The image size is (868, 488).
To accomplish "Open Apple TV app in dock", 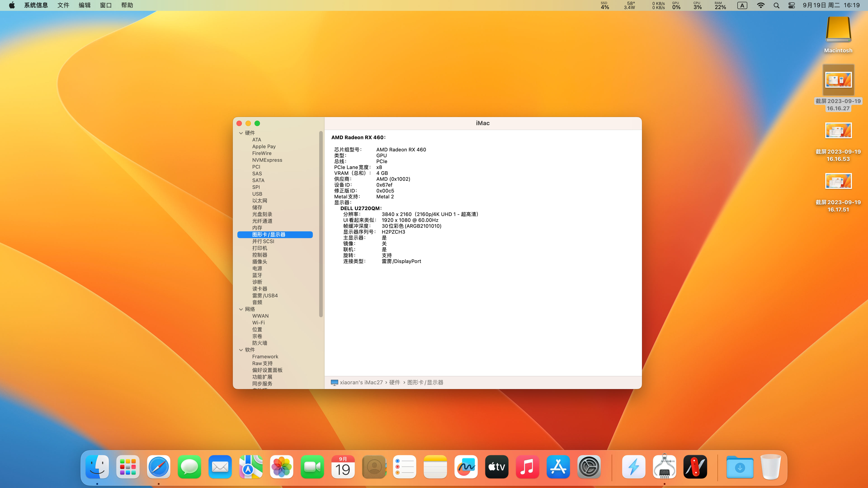I will pos(497,467).
